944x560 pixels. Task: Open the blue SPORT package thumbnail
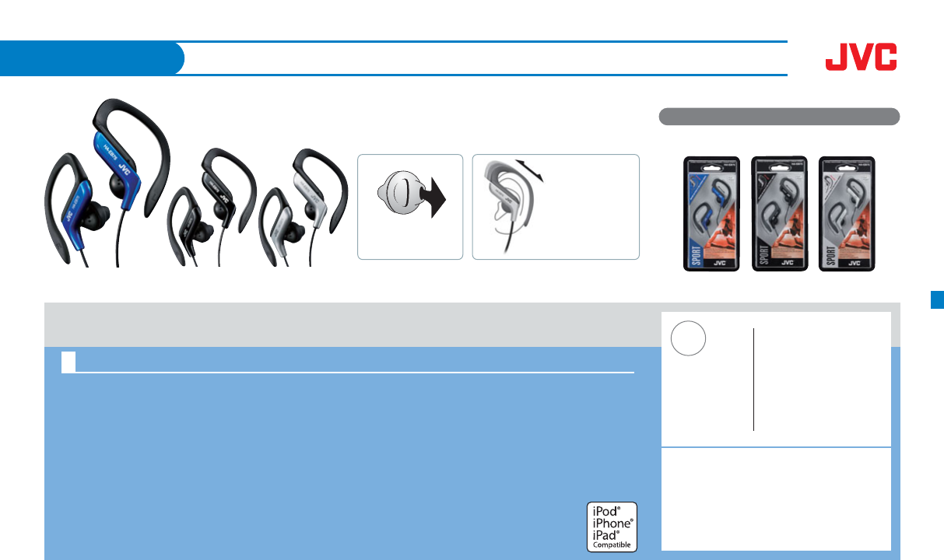point(711,214)
